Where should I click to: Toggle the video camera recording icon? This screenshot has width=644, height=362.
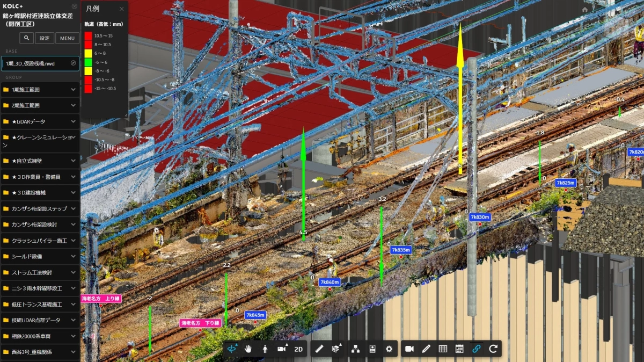click(x=409, y=349)
